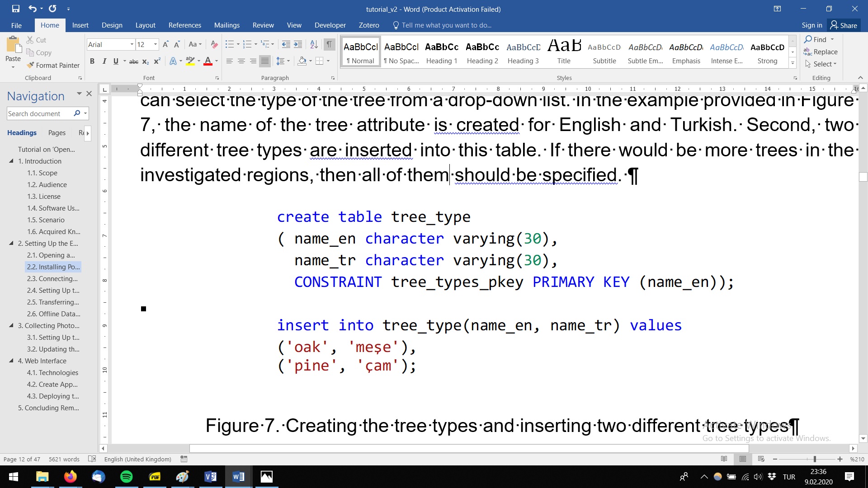Switch to Pages tab in Navigation
This screenshot has height=488, width=868.
click(x=57, y=133)
